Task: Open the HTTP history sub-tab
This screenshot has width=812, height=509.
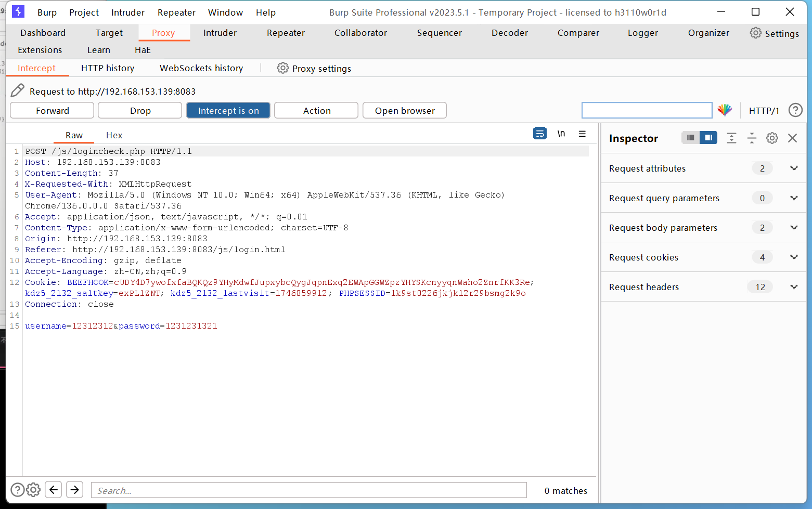Action: 108,68
